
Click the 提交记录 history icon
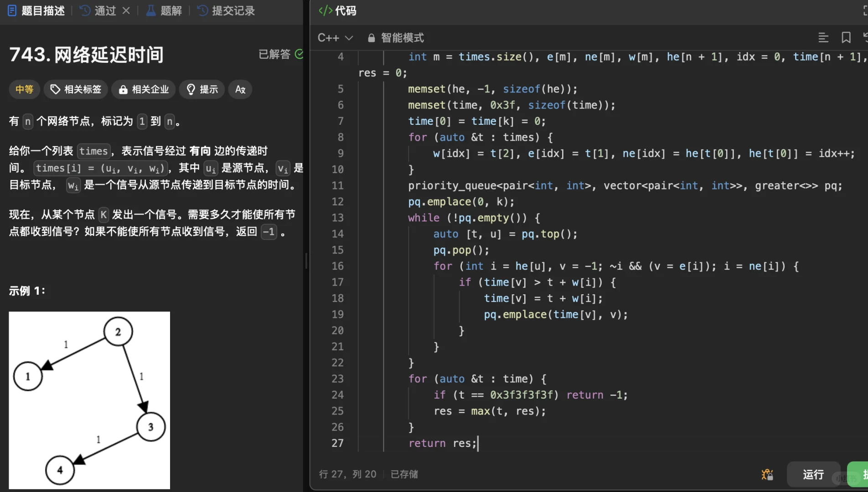pyautogui.click(x=202, y=10)
